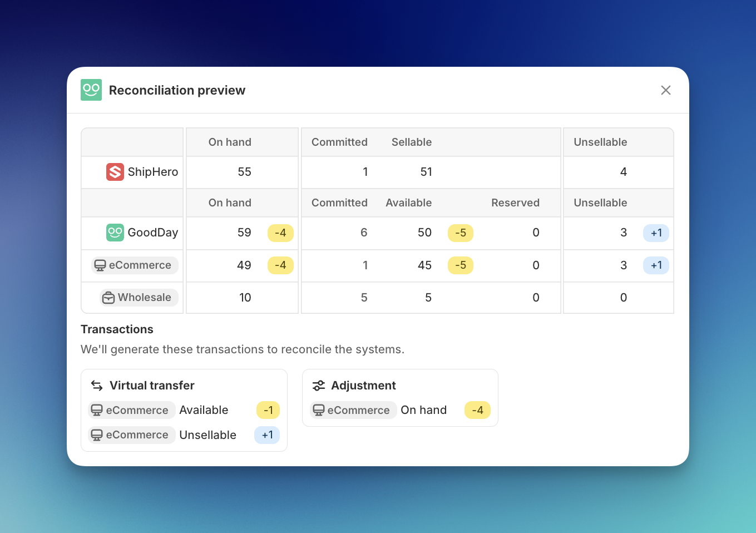The height and width of the screenshot is (533, 756).
Task: Click the GoodDay row logo icon
Action: coord(115,233)
